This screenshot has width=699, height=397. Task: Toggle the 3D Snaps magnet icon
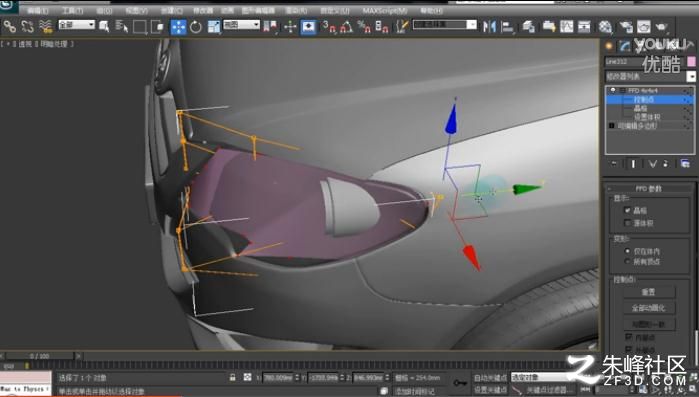pos(329,27)
